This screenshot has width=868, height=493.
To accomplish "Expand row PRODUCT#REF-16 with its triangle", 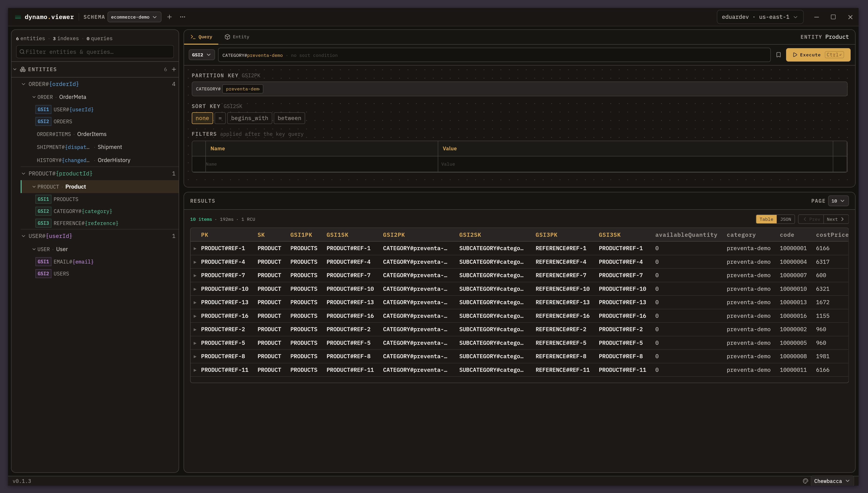I will tap(195, 316).
